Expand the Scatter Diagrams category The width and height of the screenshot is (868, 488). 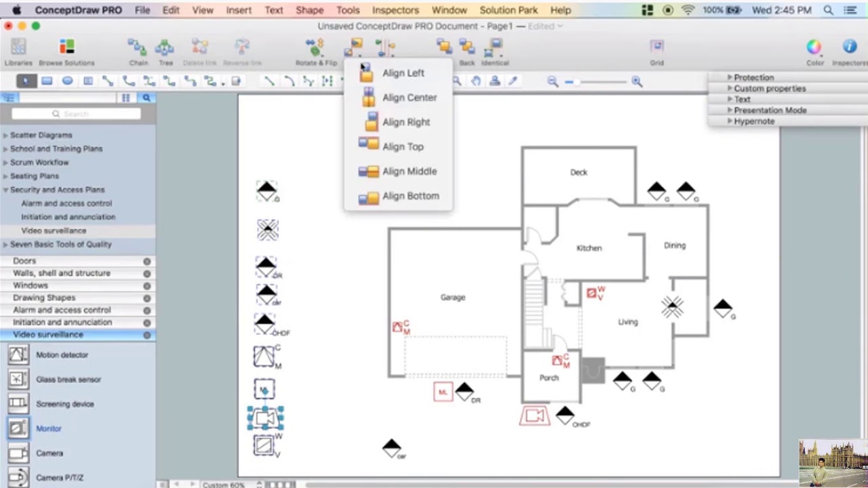point(5,135)
